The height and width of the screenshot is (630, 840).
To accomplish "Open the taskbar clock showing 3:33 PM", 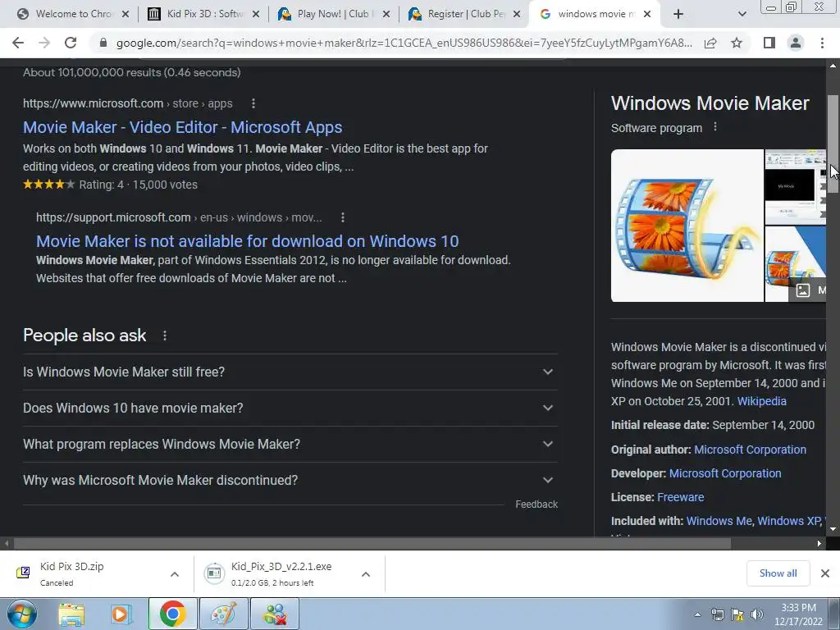I will coord(798,614).
